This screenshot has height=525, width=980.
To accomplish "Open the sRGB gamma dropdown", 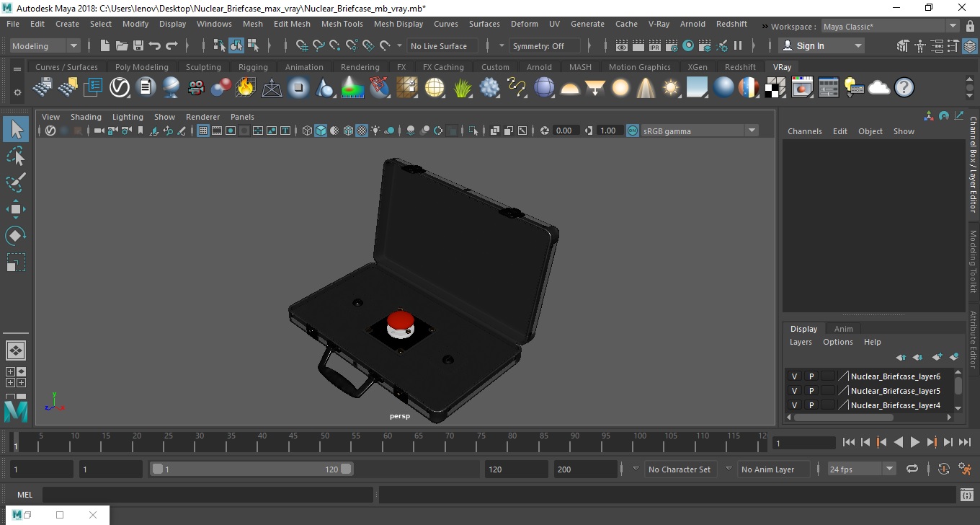I will tap(699, 131).
